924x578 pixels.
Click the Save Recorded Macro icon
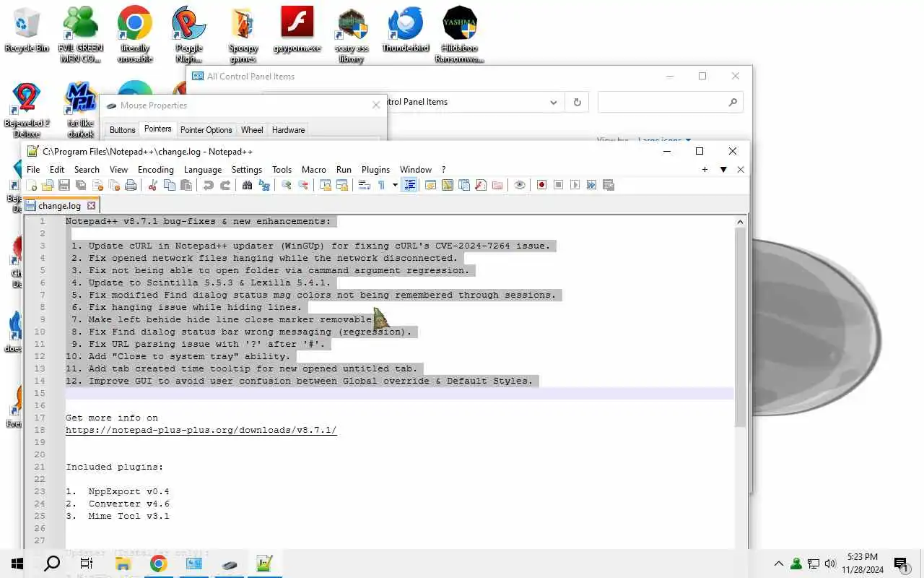point(609,185)
